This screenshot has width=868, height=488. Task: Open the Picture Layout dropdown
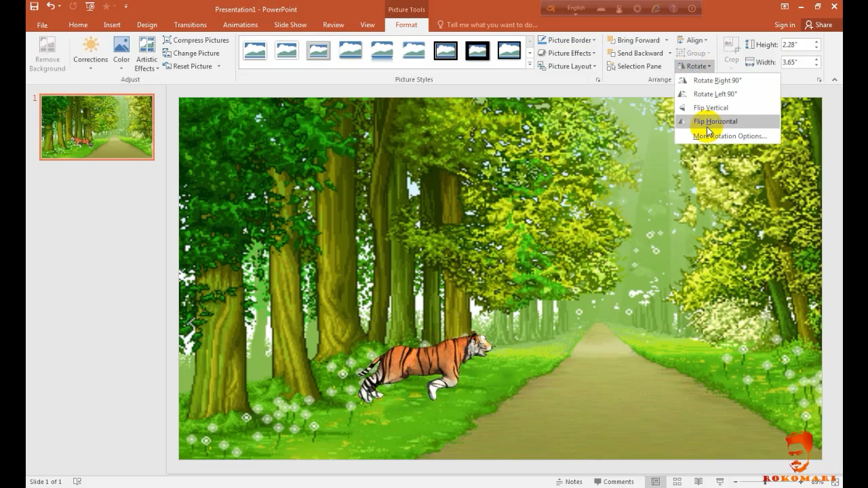567,66
